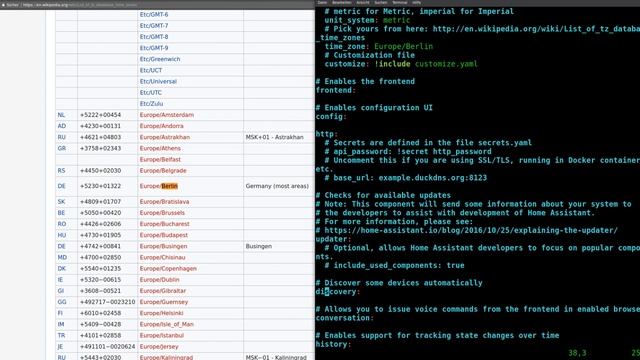Place the cursor on the 'discovery:' line
This screenshot has width=640, height=360.
click(338, 292)
